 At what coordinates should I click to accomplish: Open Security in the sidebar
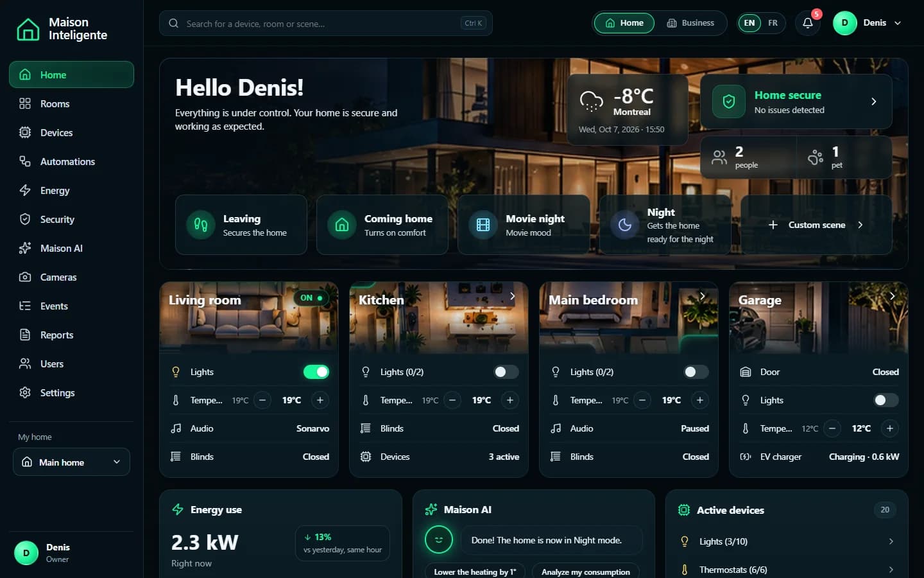point(71,219)
